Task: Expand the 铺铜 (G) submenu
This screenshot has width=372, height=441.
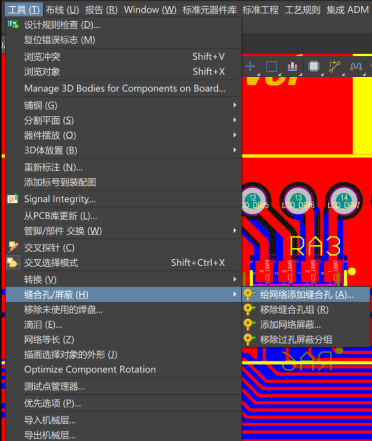Action: pos(124,105)
